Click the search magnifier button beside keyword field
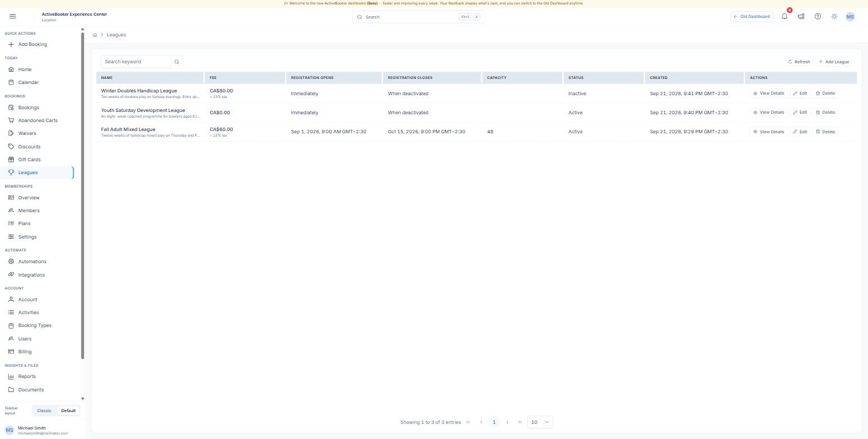The image size is (868, 439). click(177, 62)
